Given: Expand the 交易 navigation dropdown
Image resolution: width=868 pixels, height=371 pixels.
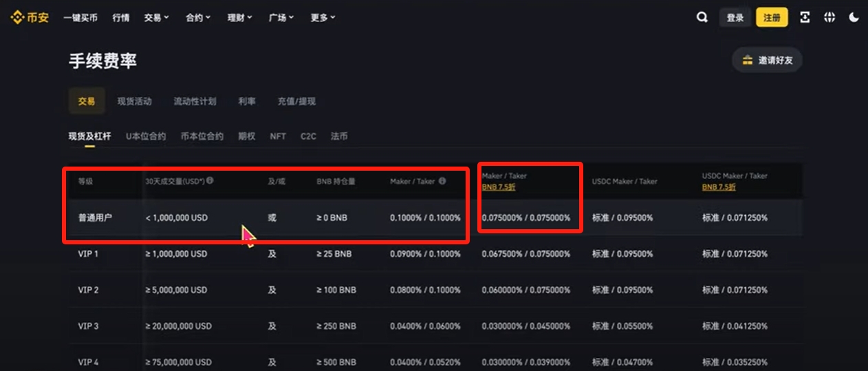Looking at the screenshot, I should point(157,18).
